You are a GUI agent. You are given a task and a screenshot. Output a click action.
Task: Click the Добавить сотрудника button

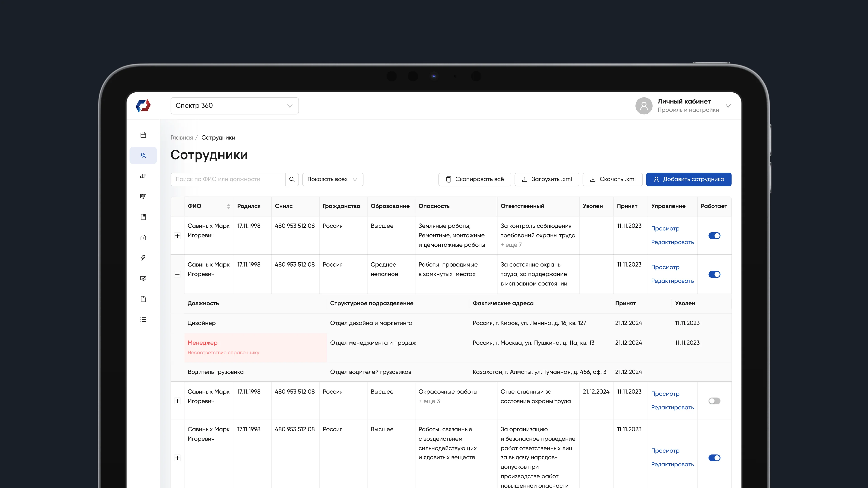[688, 179]
